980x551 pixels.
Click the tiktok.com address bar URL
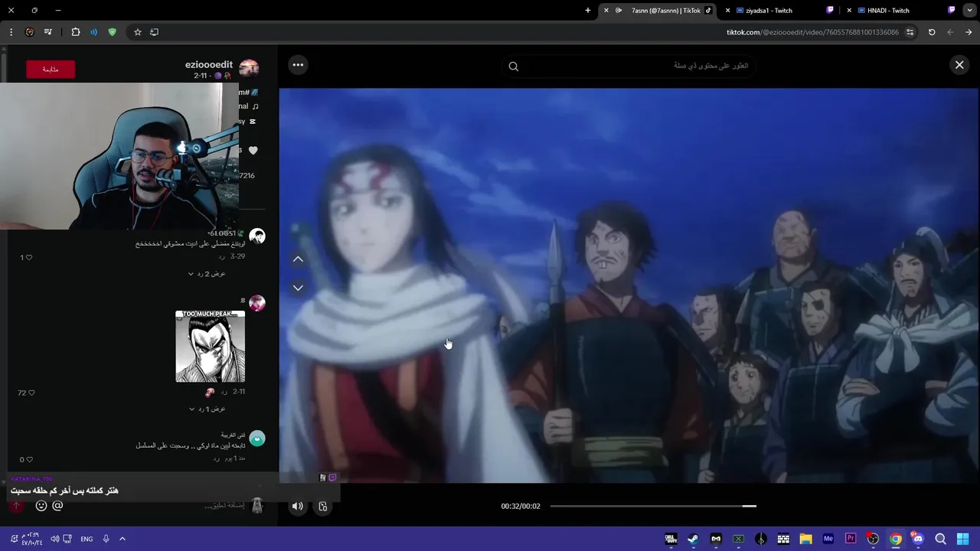click(812, 32)
